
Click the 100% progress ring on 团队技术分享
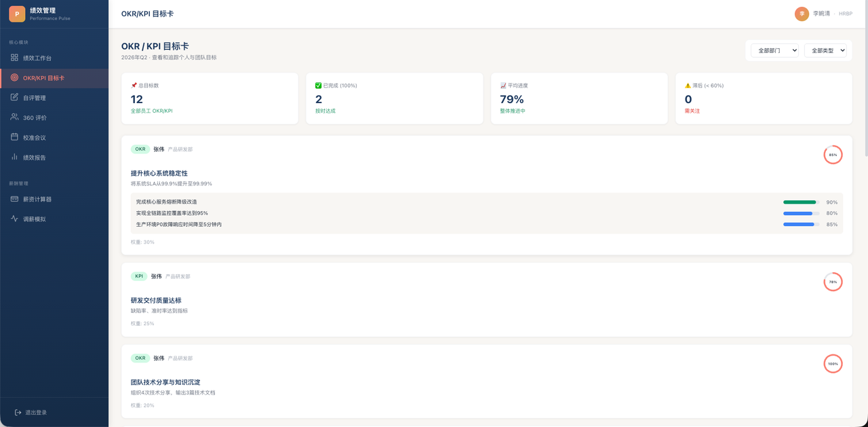pos(833,364)
